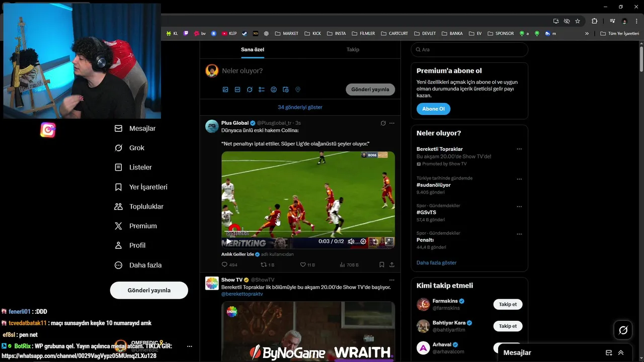Click Grok enhance icon in post composer
This screenshot has height=362, width=644.
pos(250,89)
